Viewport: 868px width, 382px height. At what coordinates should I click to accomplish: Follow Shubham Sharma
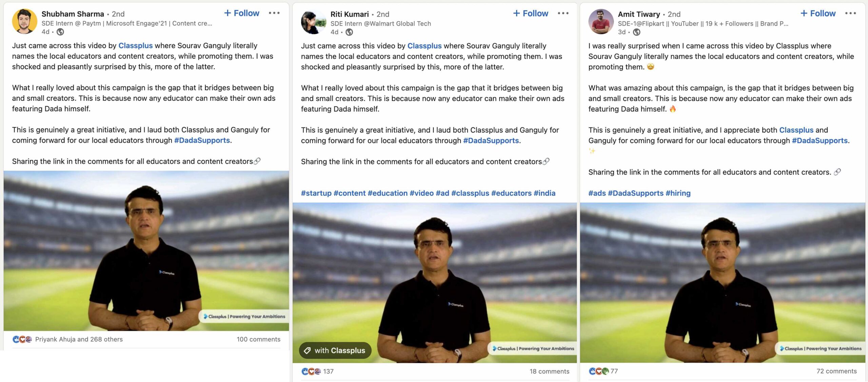click(x=242, y=13)
